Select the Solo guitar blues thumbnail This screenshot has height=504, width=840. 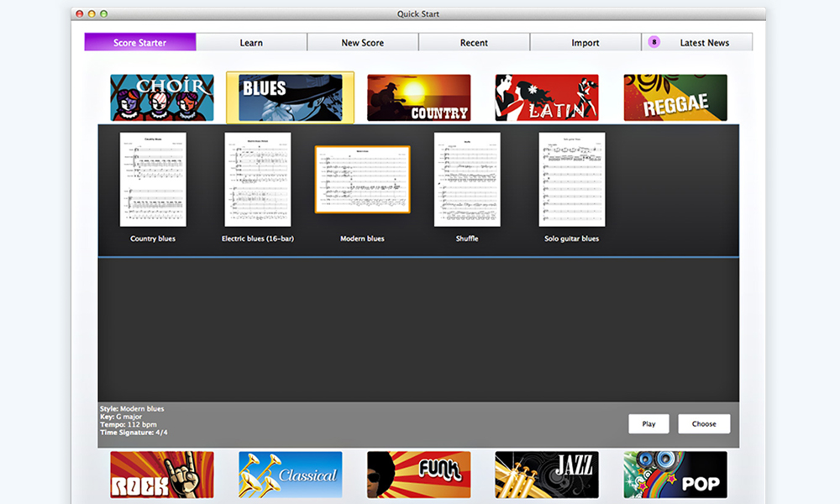coord(572,179)
